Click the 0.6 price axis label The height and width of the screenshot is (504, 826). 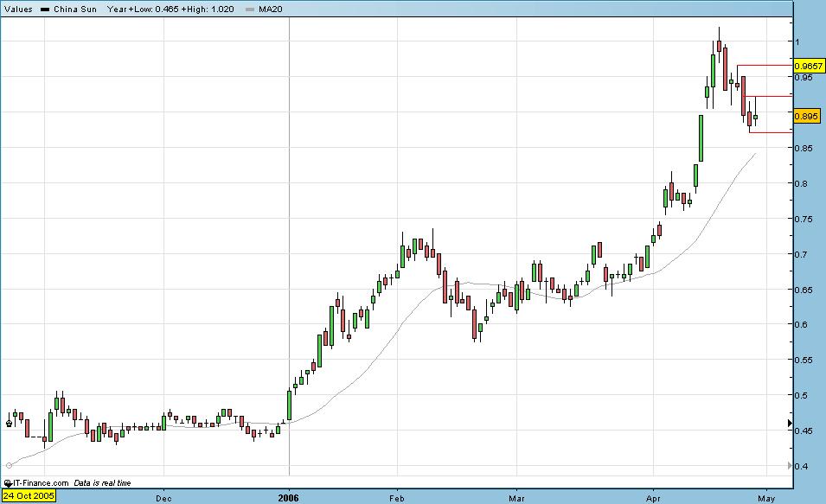[x=801, y=324]
